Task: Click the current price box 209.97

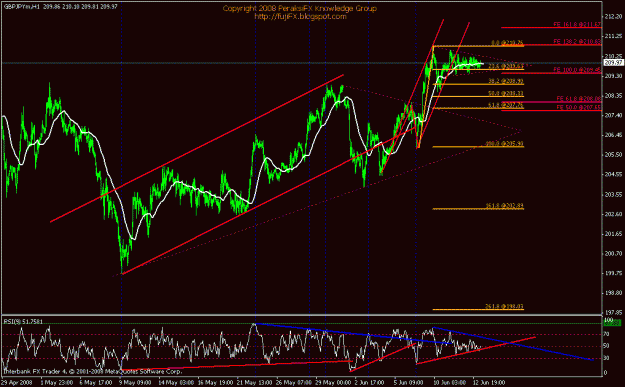Action: (x=613, y=63)
